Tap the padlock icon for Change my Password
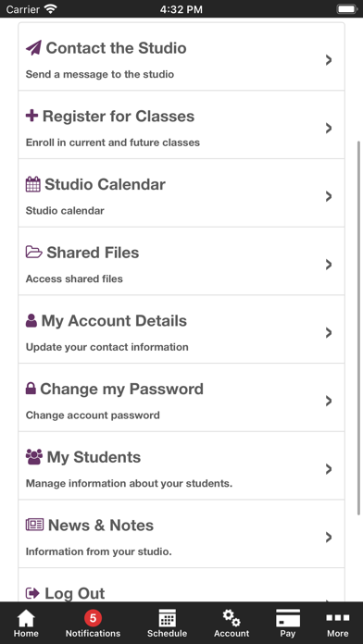The width and height of the screenshot is (363, 644). pos(31,389)
